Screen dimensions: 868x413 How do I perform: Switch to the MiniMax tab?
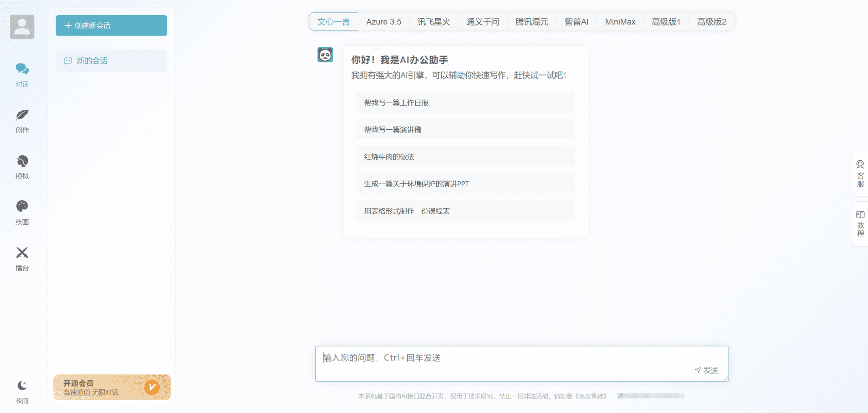pos(620,22)
